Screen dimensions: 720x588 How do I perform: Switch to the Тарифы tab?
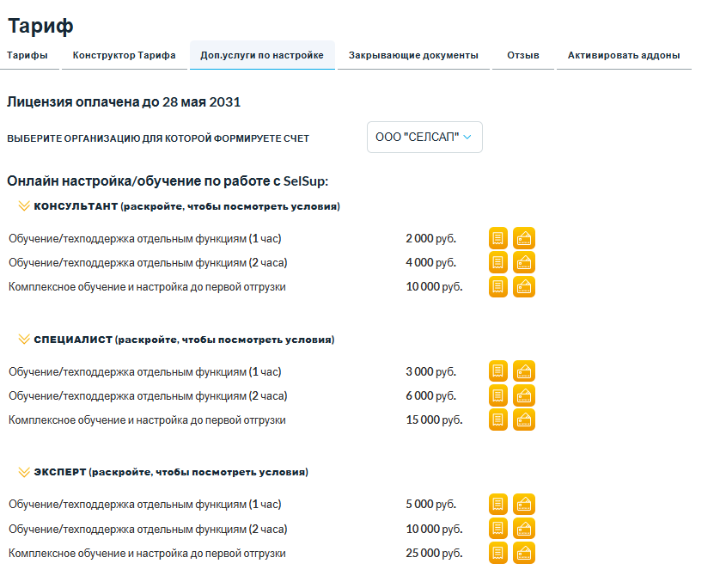27,56
